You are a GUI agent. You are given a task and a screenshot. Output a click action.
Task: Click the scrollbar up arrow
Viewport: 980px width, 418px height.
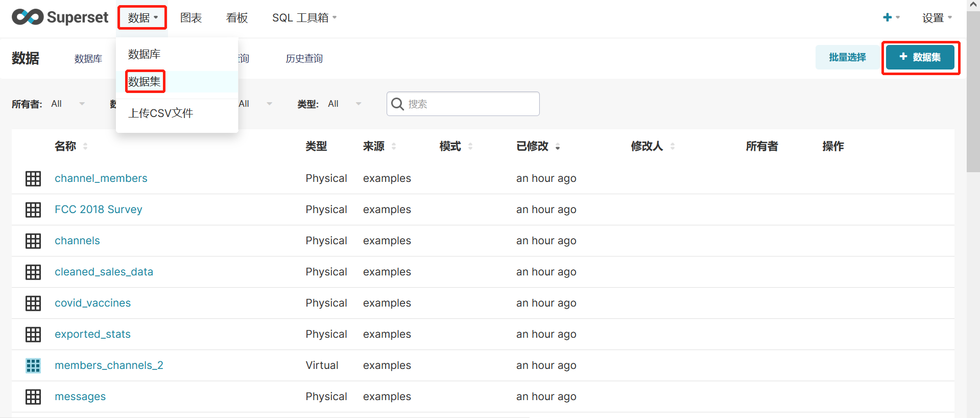pyautogui.click(x=973, y=5)
